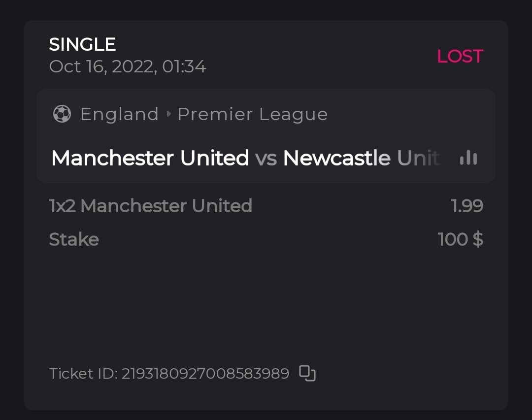This screenshot has height=420, width=532.
Task: Select the England country label
Action: pyautogui.click(x=119, y=114)
